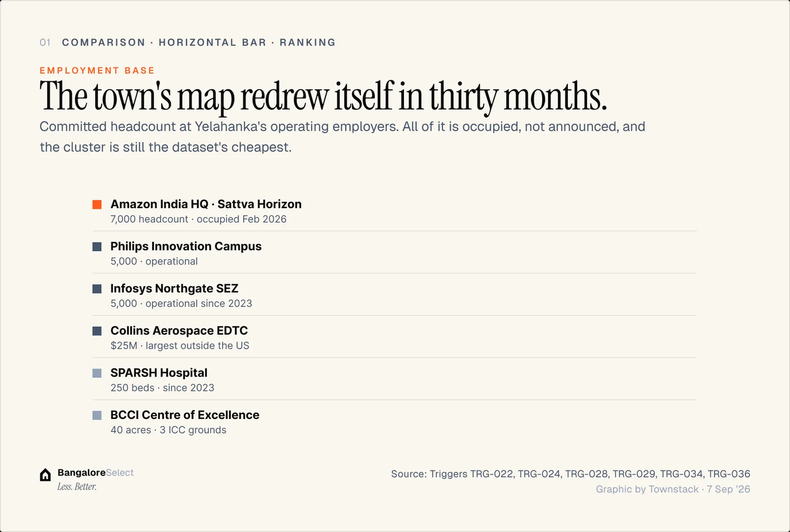
Task: Click the '$25M · largest outside the US' line
Action: 180,345
